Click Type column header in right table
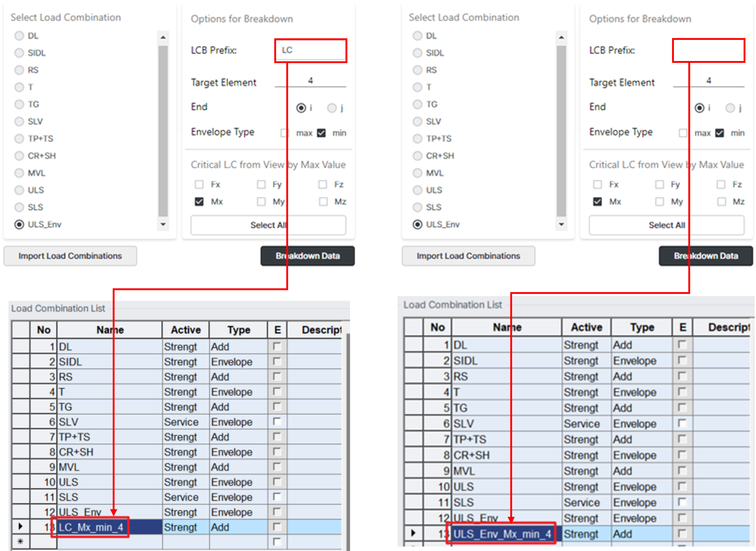 coord(642,327)
